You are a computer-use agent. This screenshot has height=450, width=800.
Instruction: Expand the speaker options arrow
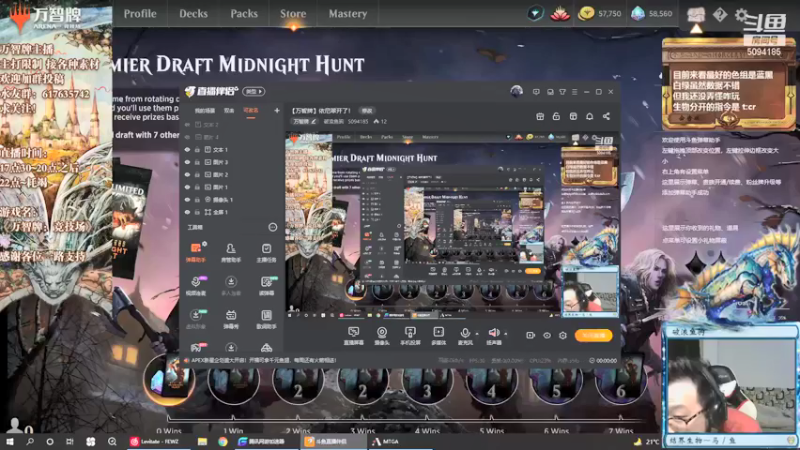[x=506, y=334]
